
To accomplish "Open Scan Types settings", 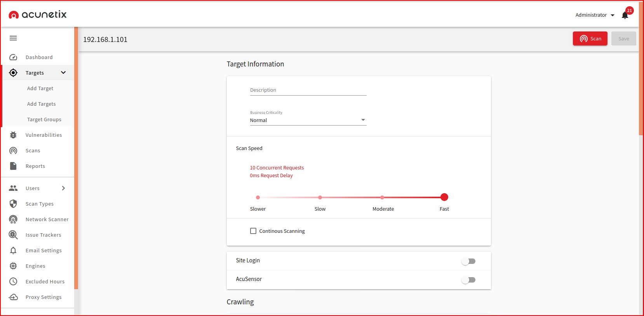I will click(x=39, y=204).
